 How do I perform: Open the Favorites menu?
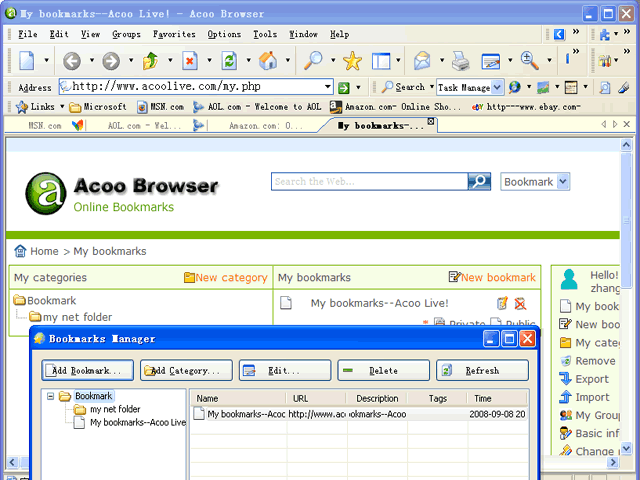pyautogui.click(x=174, y=34)
